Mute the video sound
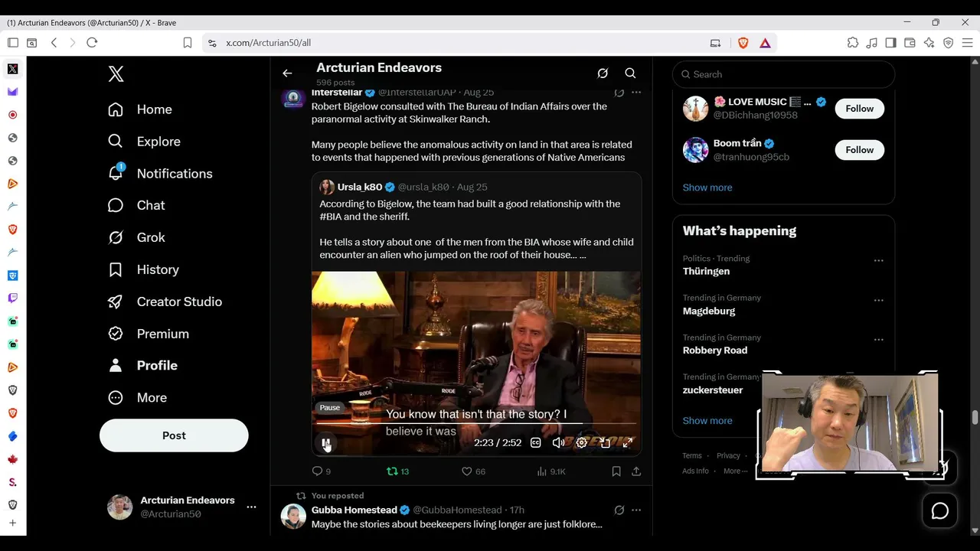 coord(559,442)
